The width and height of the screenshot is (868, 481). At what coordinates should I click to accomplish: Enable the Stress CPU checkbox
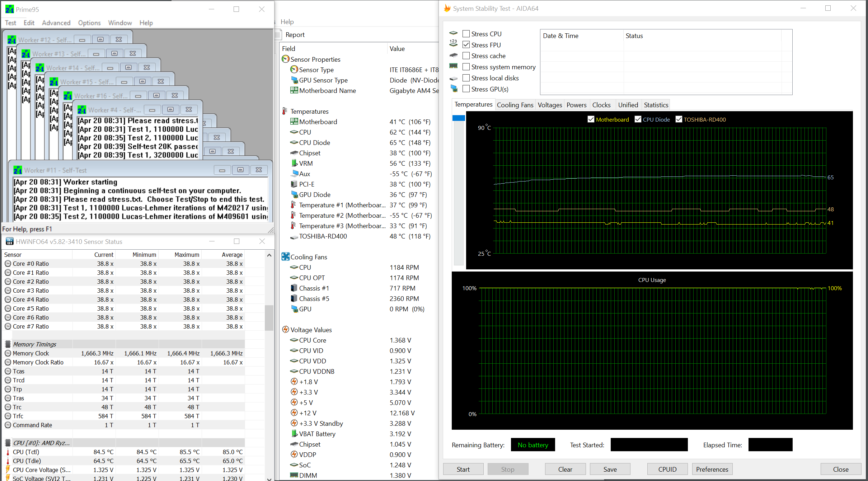(x=466, y=34)
